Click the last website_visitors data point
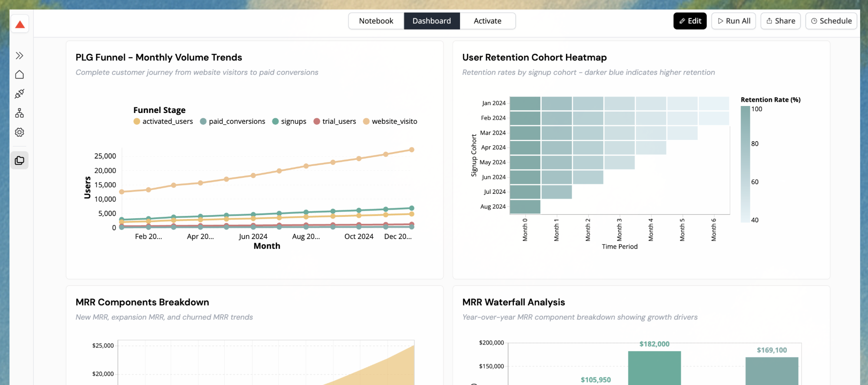Viewport: 868px width, 385px height. click(x=411, y=150)
